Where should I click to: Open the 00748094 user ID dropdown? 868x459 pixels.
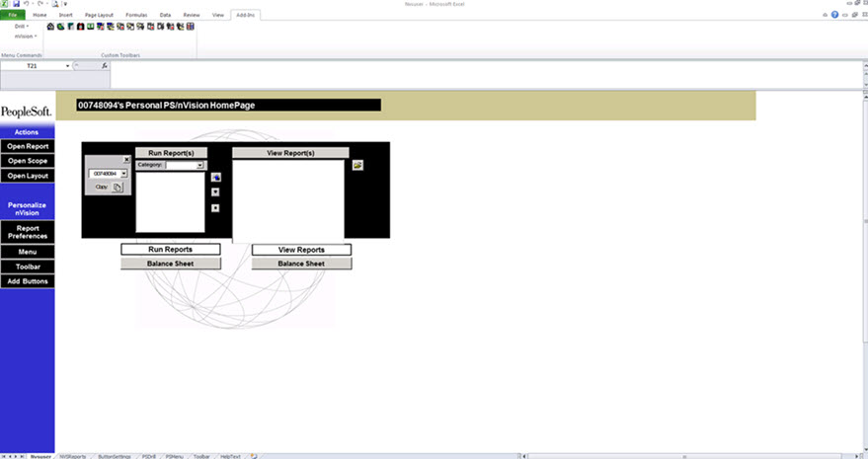point(123,174)
